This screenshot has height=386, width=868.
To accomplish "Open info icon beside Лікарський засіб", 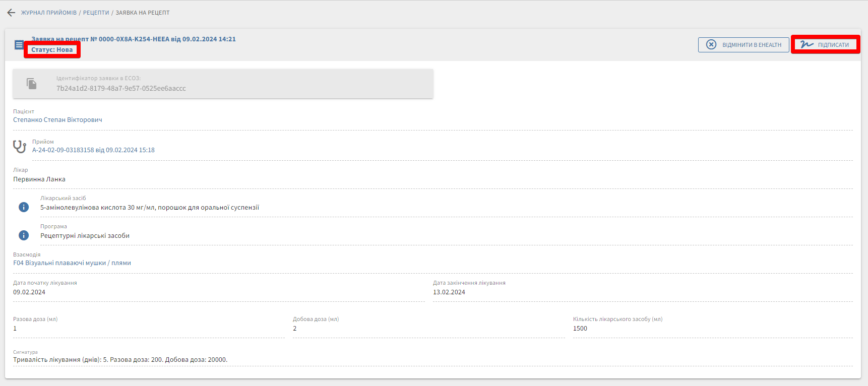I will [x=24, y=207].
